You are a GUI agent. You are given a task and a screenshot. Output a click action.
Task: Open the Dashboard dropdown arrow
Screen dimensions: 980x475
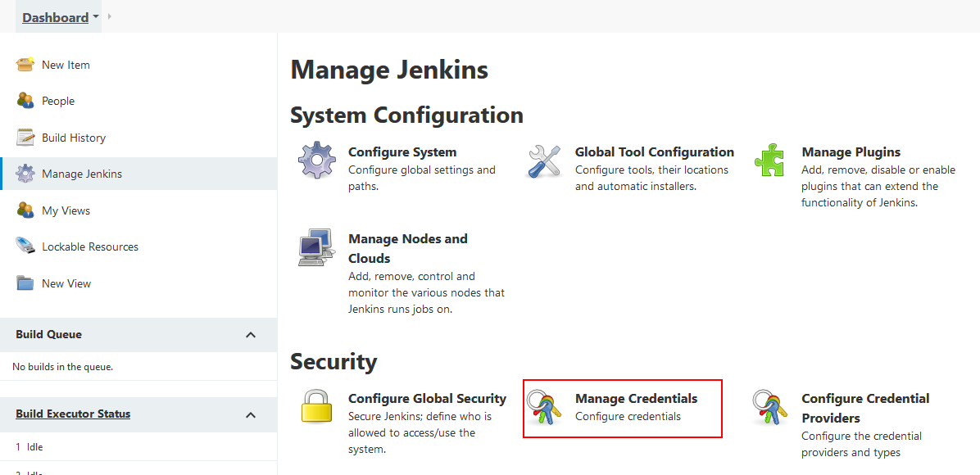(x=96, y=17)
